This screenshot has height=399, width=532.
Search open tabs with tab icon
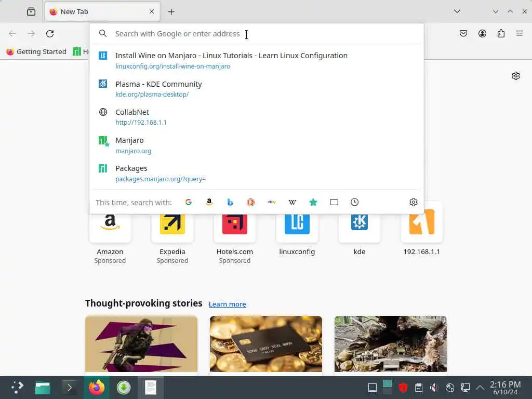(334, 202)
